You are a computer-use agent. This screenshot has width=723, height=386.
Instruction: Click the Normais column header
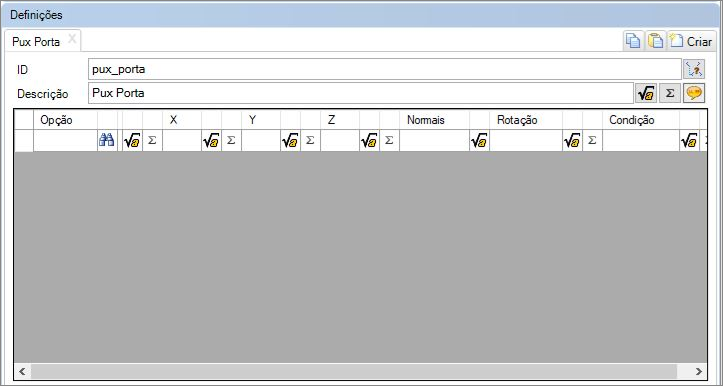(434, 120)
